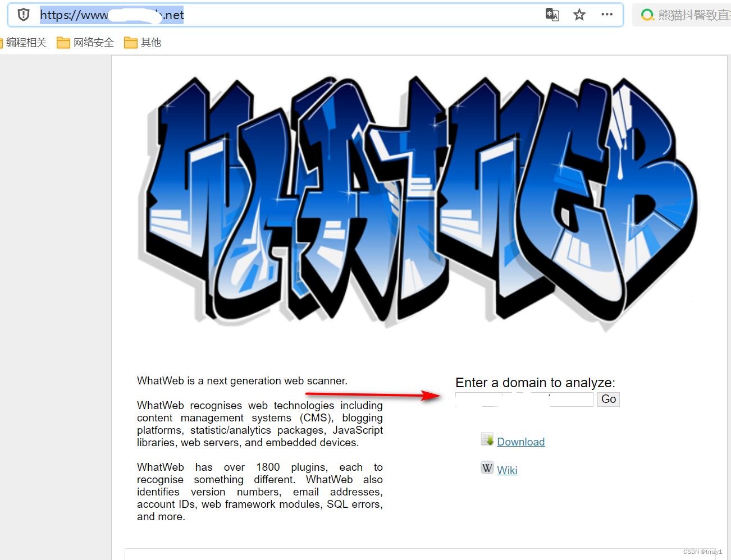Open the page translate icon
Image resolution: width=731 pixels, height=560 pixels.
[552, 15]
